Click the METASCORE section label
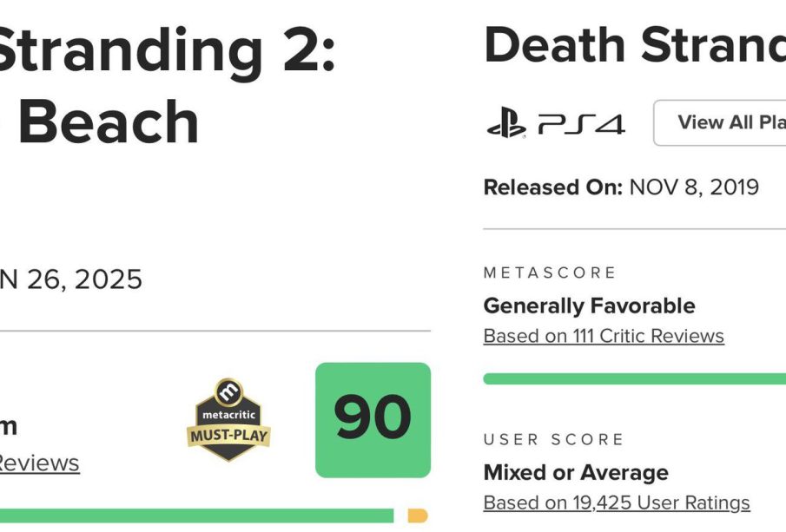The image size is (786, 532). pyautogui.click(x=550, y=273)
